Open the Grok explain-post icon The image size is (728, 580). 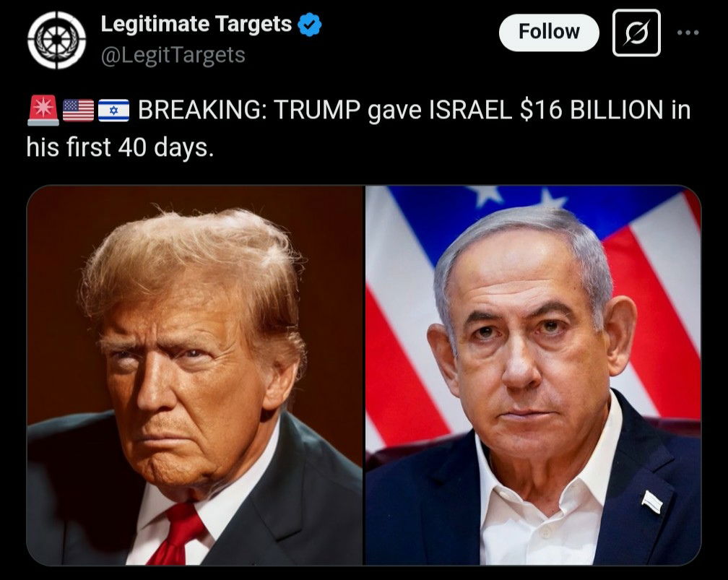click(636, 33)
